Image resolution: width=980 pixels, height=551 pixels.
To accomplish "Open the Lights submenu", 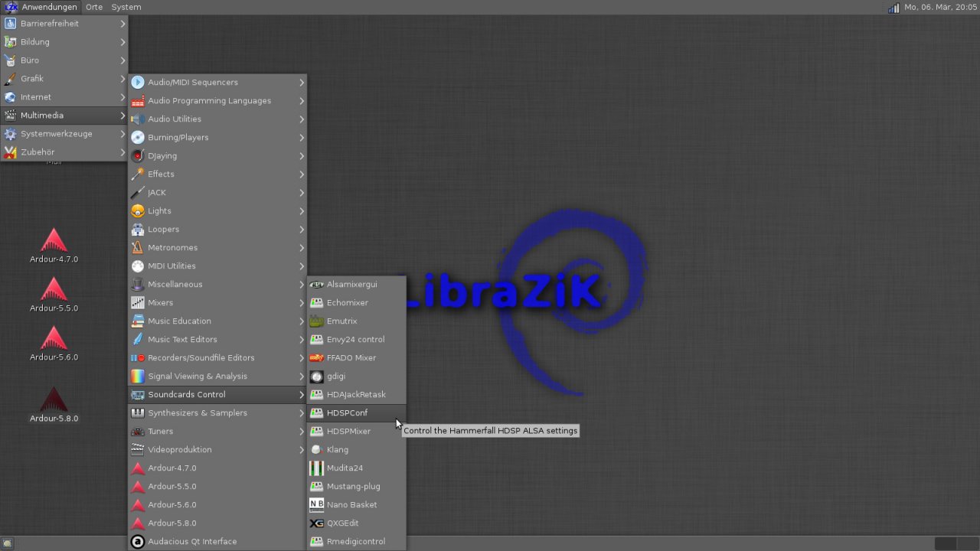I will [x=217, y=210].
